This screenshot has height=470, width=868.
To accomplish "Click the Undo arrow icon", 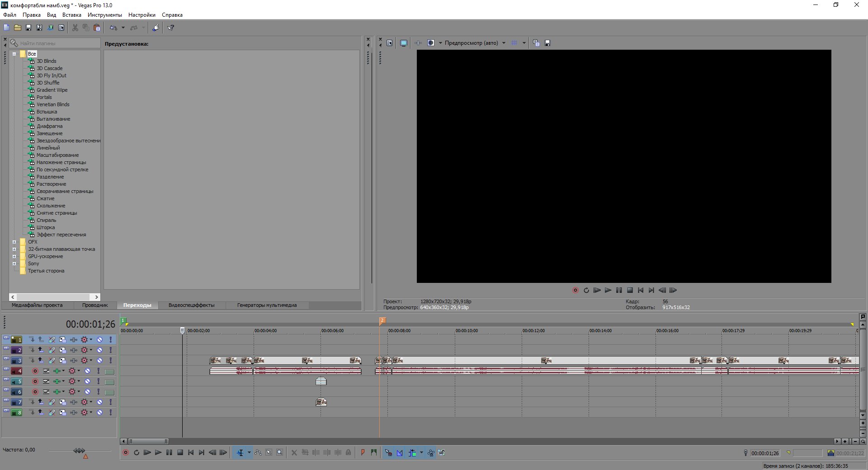I will click(113, 28).
